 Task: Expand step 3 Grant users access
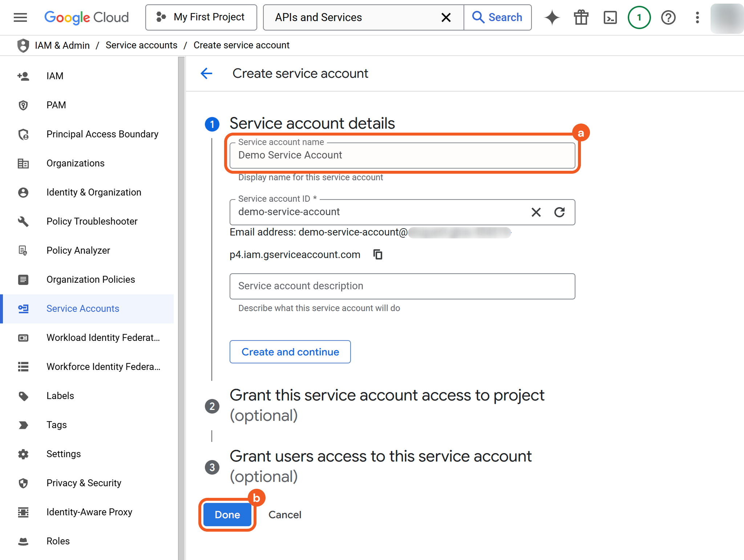pos(380,466)
